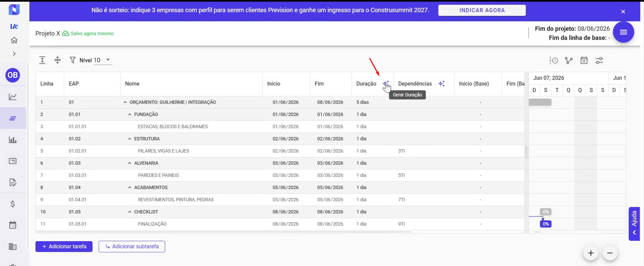Zoom out the Gantt with minus button
Image resolution: width=644 pixels, height=266 pixels.
coord(610,253)
